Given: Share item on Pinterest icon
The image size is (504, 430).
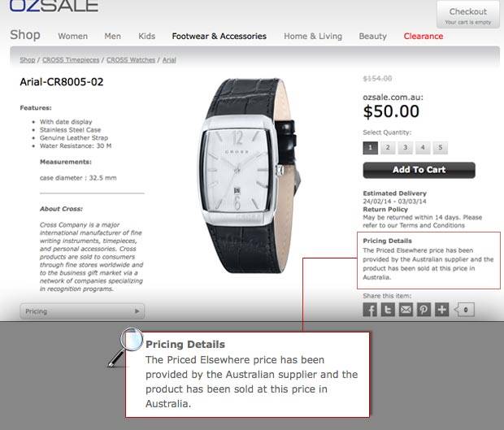Looking at the screenshot, I should point(424,310).
